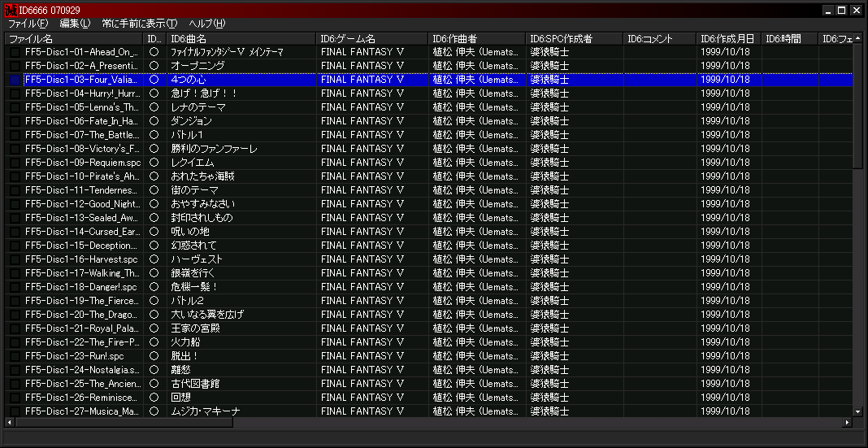This screenshot has width=868, height=448.
Task: Open the ファイル(F) menu
Action: pos(28,24)
